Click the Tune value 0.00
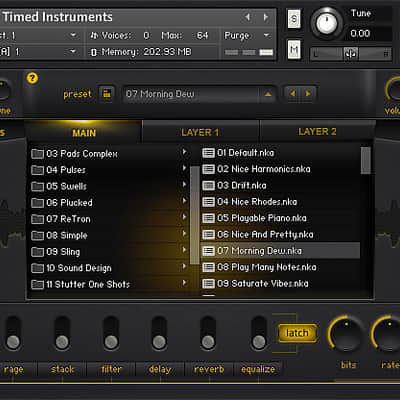 (360, 33)
